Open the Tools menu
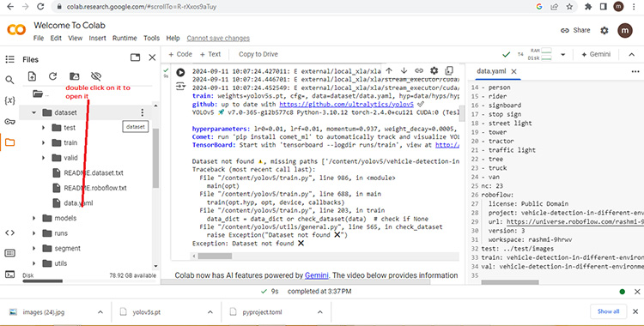Image resolution: width=644 pixels, height=326 pixels. click(151, 39)
